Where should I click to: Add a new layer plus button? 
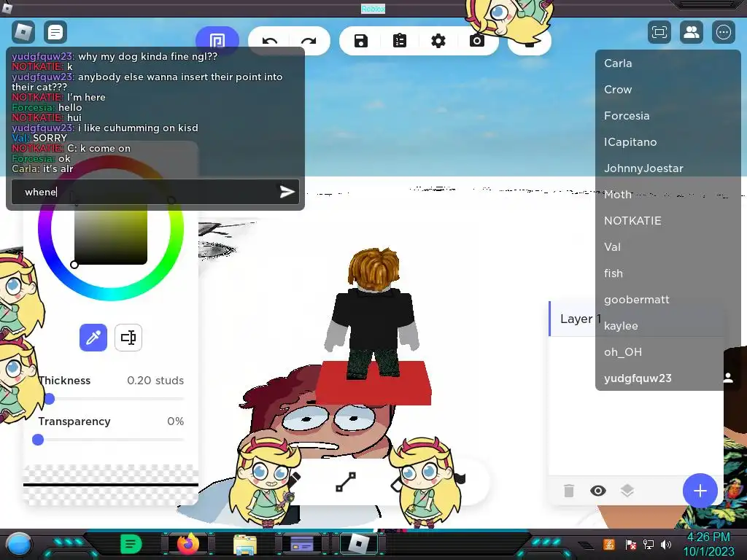click(x=700, y=491)
